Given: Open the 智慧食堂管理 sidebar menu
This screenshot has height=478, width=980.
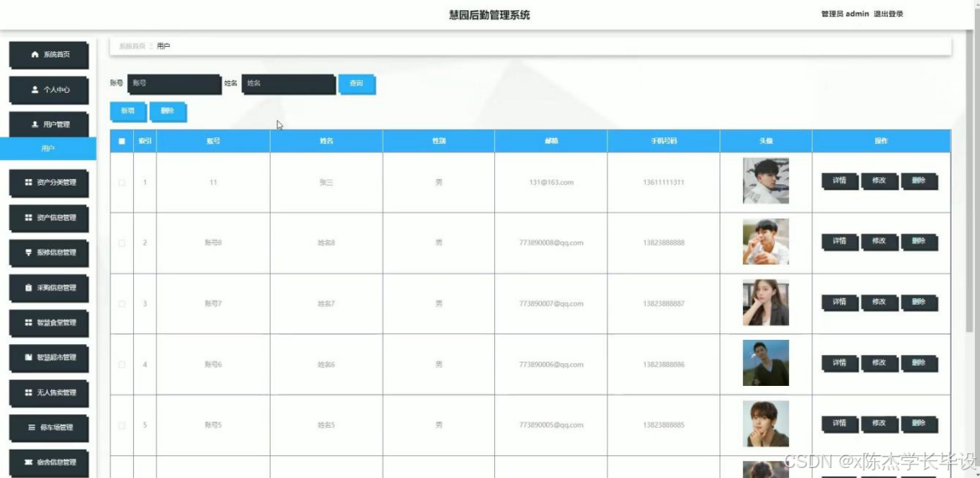Looking at the screenshot, I should point(49,323).
